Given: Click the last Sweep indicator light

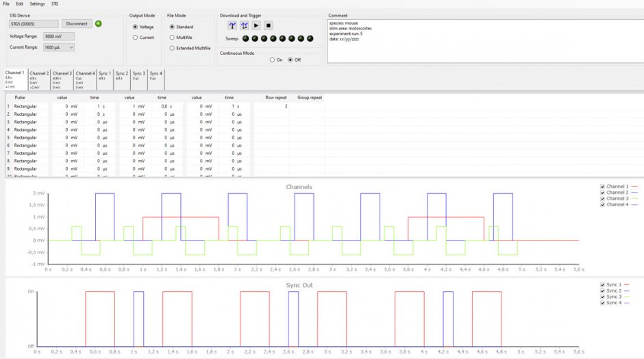Looking at the screenshot, I should 309,38.
